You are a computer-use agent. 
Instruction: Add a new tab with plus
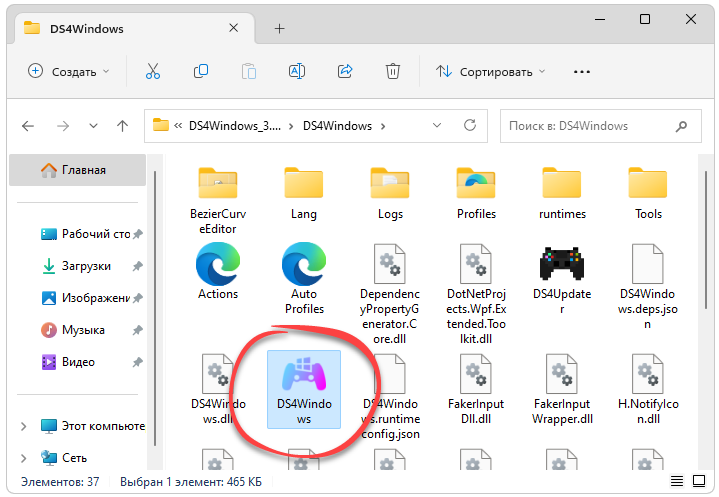coord(279,28)
